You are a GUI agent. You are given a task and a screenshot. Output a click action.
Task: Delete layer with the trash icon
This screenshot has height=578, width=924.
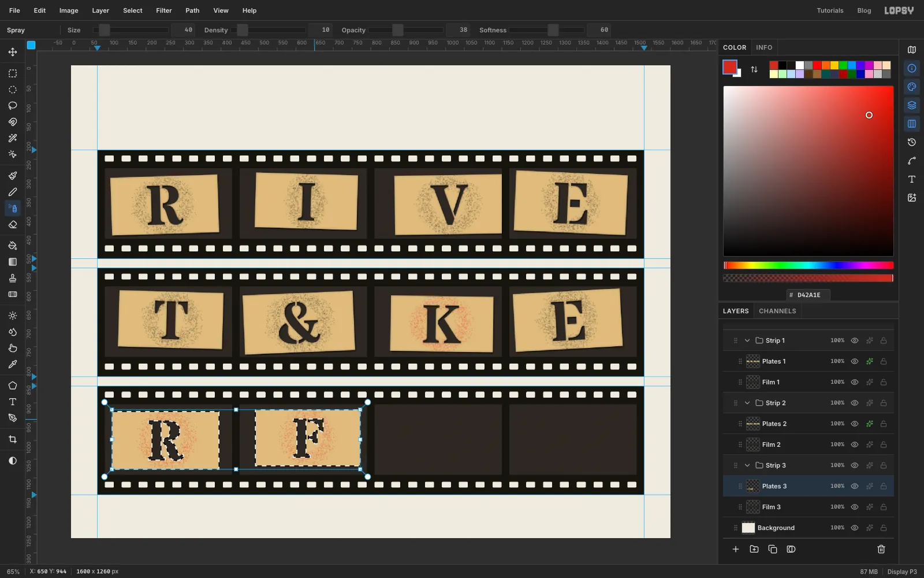881,549
